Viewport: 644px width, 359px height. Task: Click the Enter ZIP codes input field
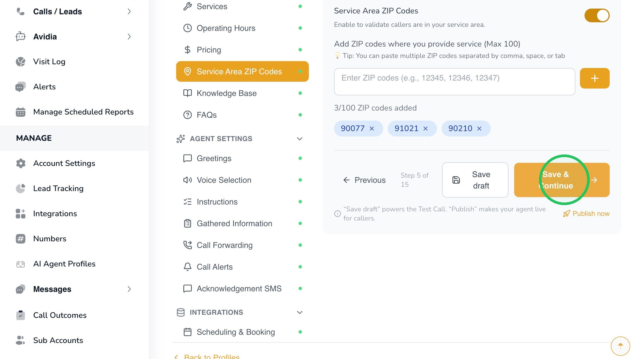pos(454,82)
